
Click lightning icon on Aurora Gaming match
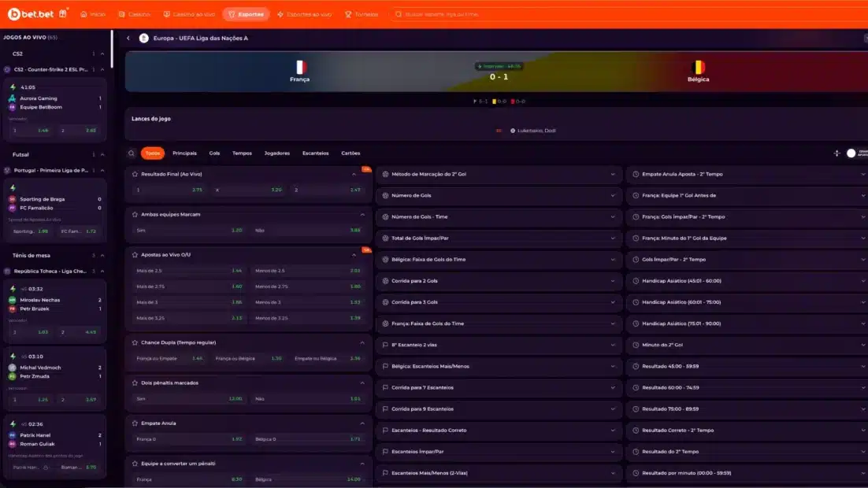[13, 87]
